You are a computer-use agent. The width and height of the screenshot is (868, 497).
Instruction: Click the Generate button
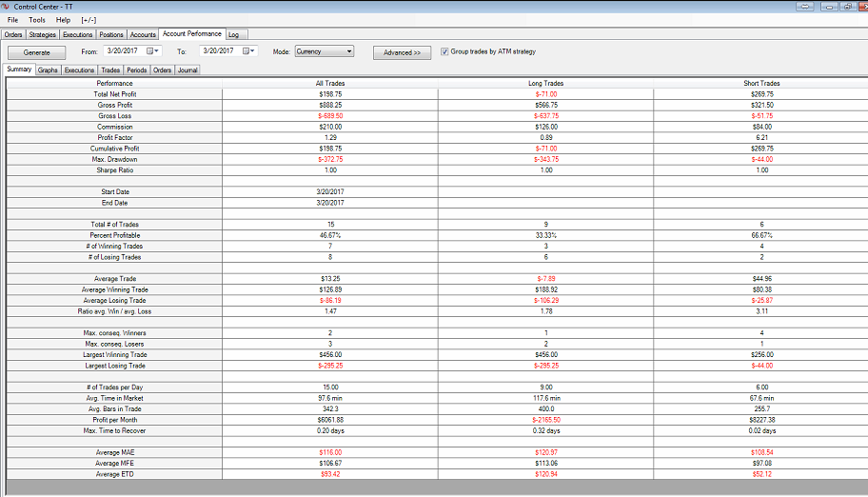[x=36, y=52]
